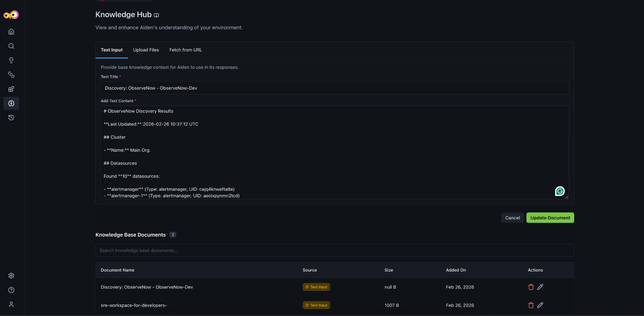Viewport: 644px width, 316px height.
Task: Open the lightbulb insights icon
Action: point(11,60)
